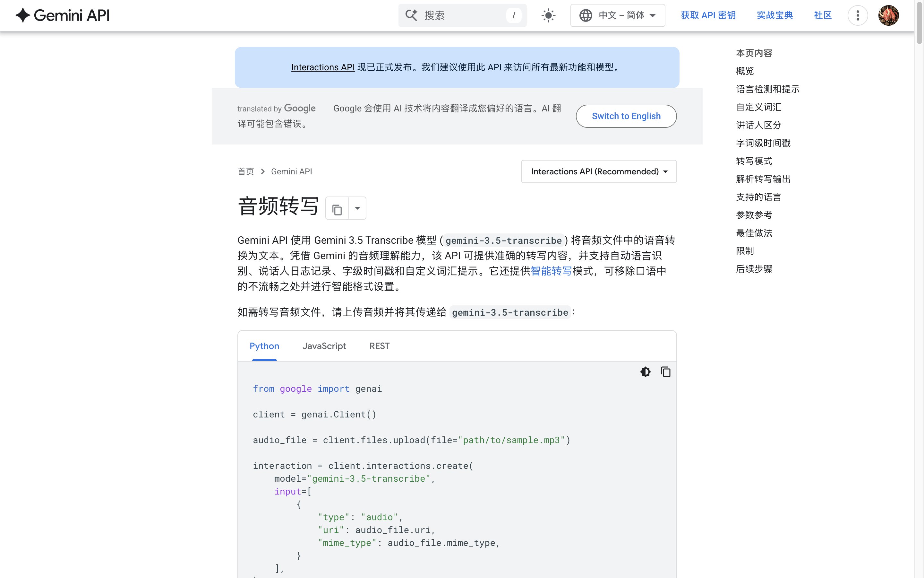Click the 获取 API 密钥 link
924x578 pixels.
point(708,15)
